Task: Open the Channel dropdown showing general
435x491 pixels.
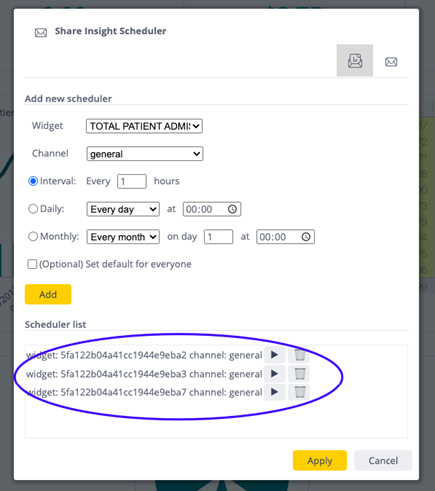Action: click(145, 154)
